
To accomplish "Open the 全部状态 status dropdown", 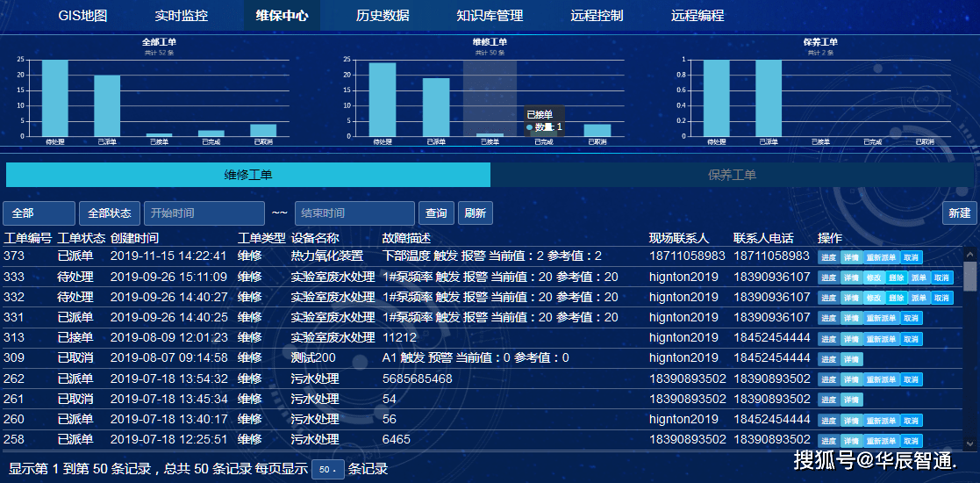I will pyautogui.click(x=110, y=213).
